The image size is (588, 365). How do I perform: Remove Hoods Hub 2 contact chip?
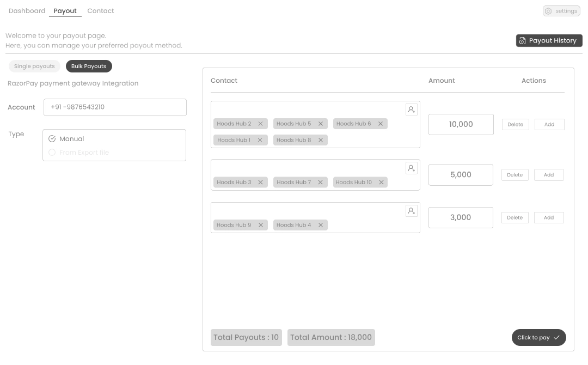pyautogui.click(x=261, y=124)
